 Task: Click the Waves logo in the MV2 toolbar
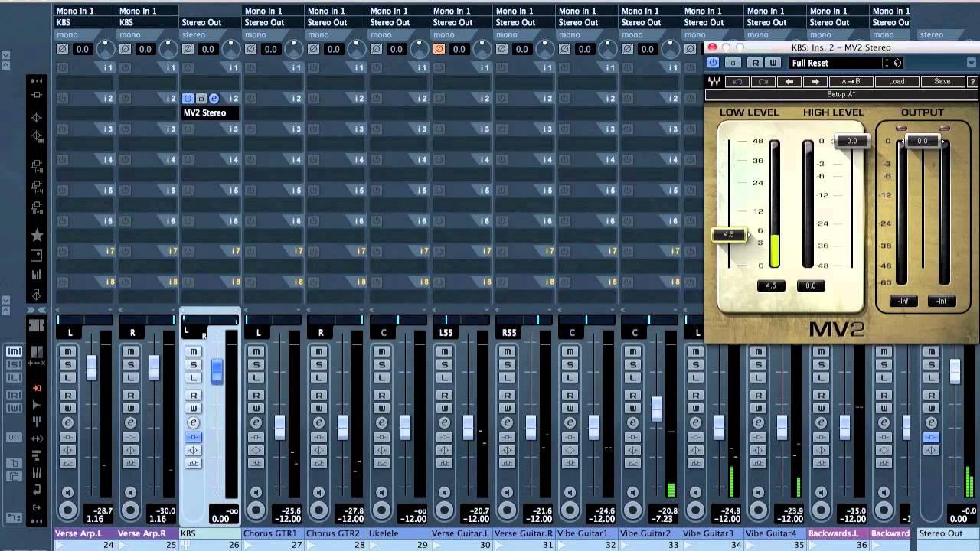[x=714, y=82]
